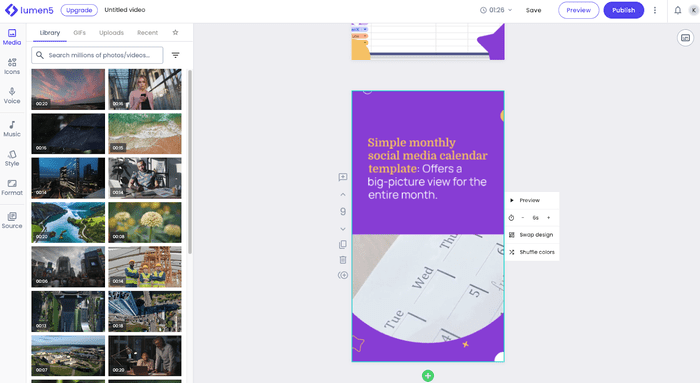Move scene 9 down
This screenshot has width=700, height=383.
click(343, 229)
